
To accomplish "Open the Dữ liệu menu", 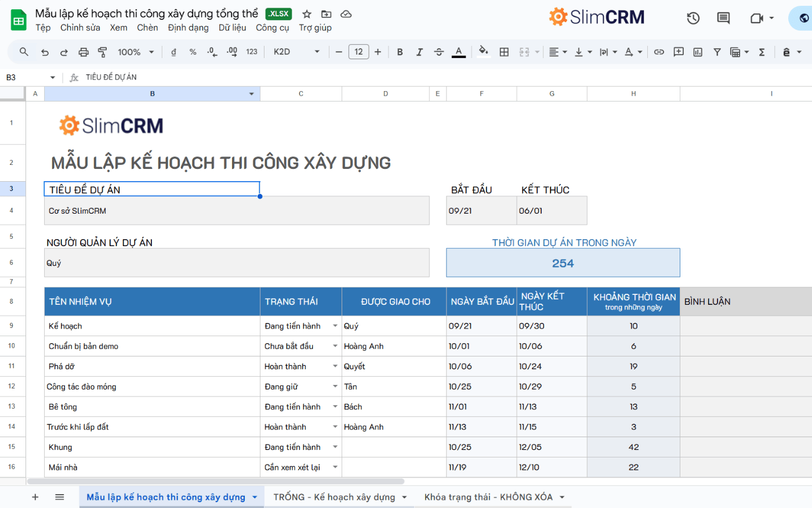I will point(232,27).
